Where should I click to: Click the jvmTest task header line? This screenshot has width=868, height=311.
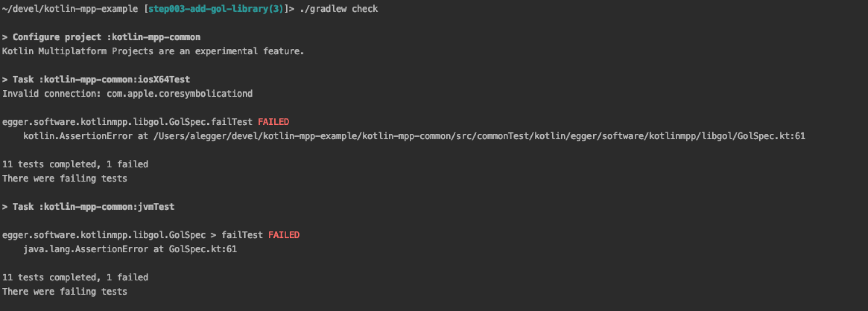88,207
